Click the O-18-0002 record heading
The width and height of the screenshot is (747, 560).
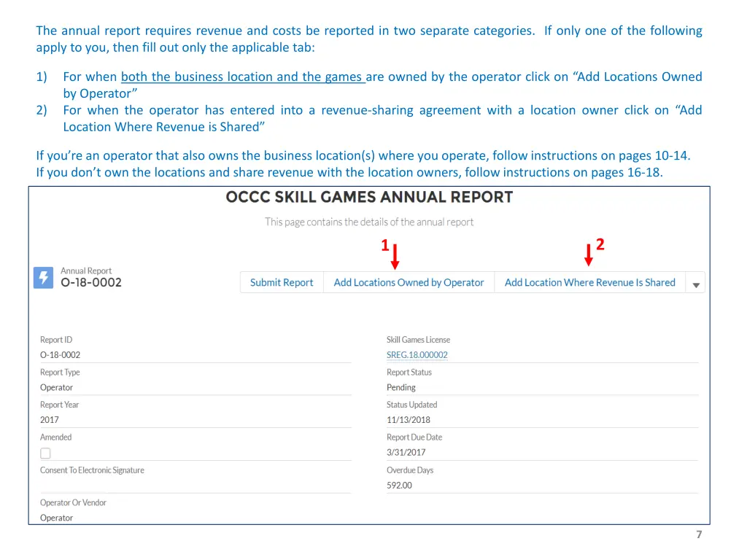[x=91, y=282]
